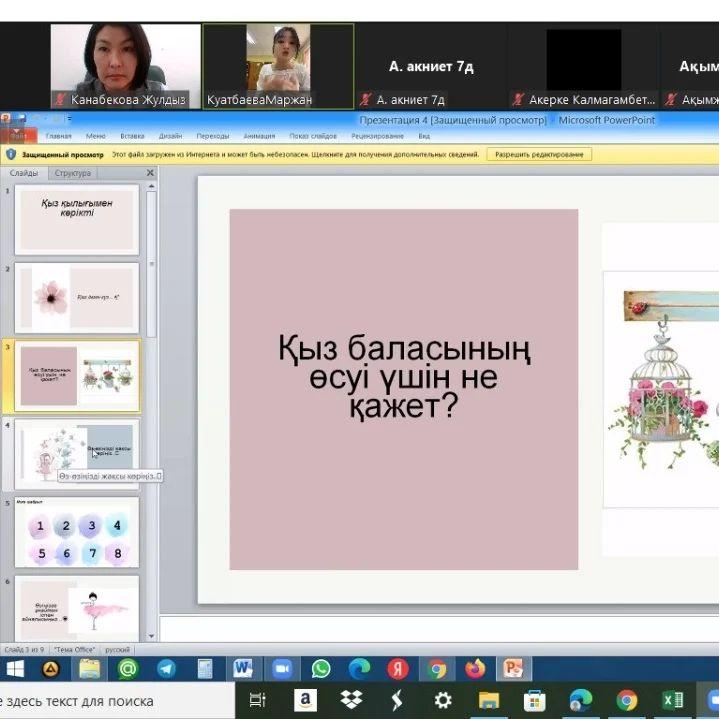The image size is (719, 719).
Task: Click the AIMP player icon in the taskbar
Action: pos(51,669)
